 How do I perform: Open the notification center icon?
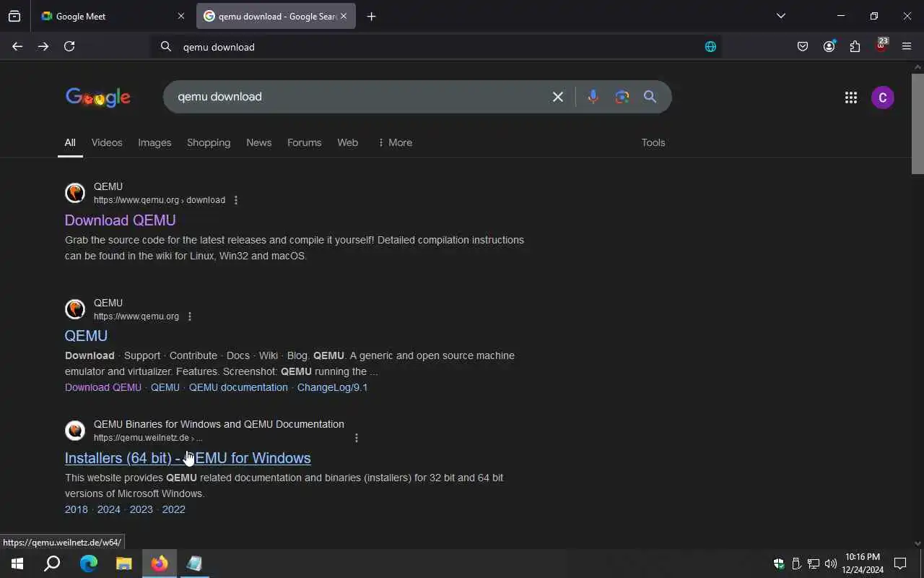pyautogui.click(x=900, y=564)
